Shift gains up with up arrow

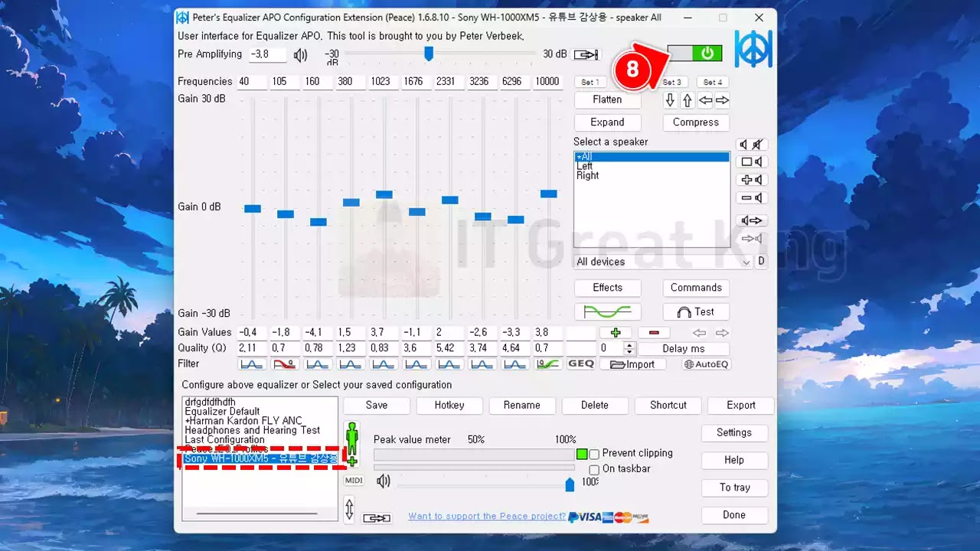click(688, 100)
